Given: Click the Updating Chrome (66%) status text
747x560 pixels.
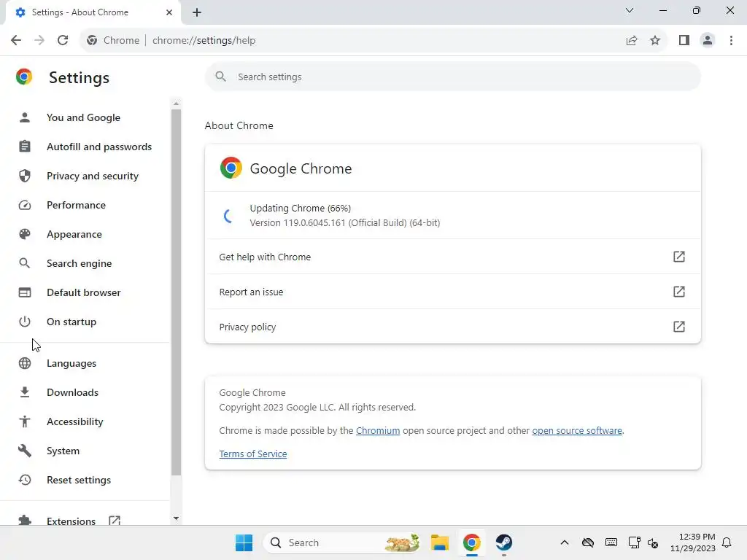Looking at the screenshot, I should point(300,208).
